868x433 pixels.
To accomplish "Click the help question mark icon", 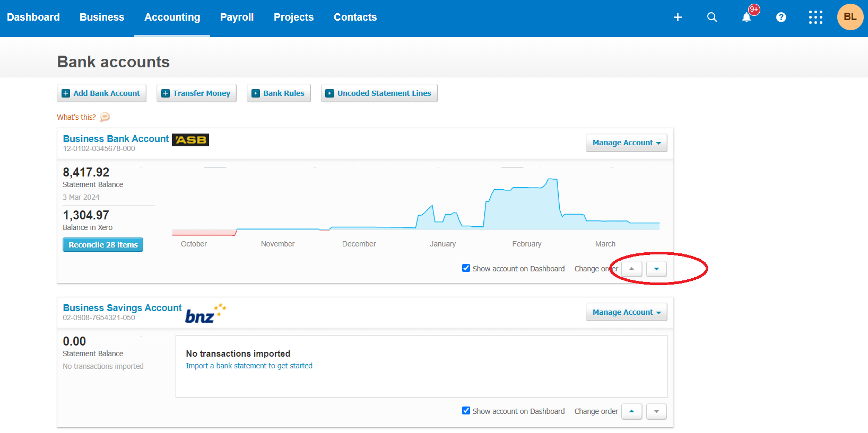I will 781,17.
